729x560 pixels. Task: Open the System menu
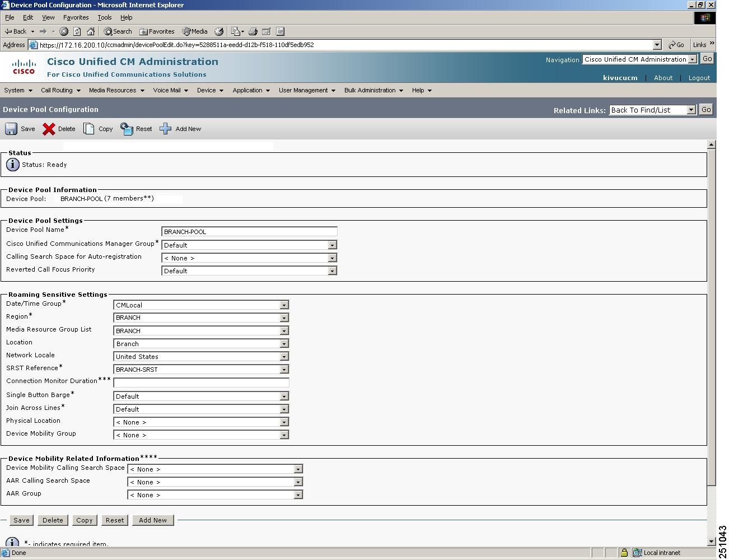tap(18, 90)
